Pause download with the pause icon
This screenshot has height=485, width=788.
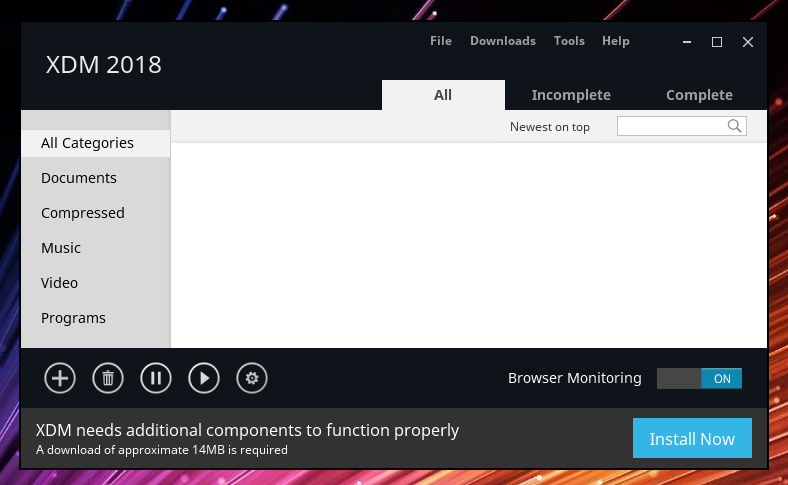[156, 378]
